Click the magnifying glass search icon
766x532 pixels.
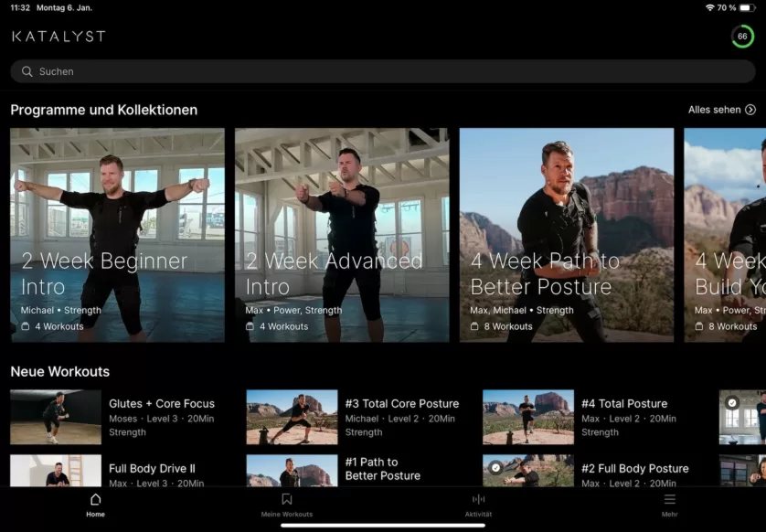[27, 71]
